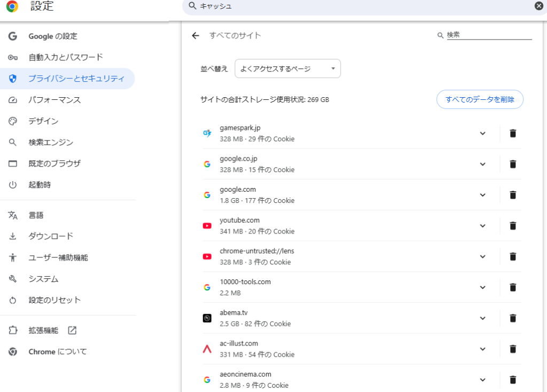Click the youtube.com favicon

(x=207, y=226)
